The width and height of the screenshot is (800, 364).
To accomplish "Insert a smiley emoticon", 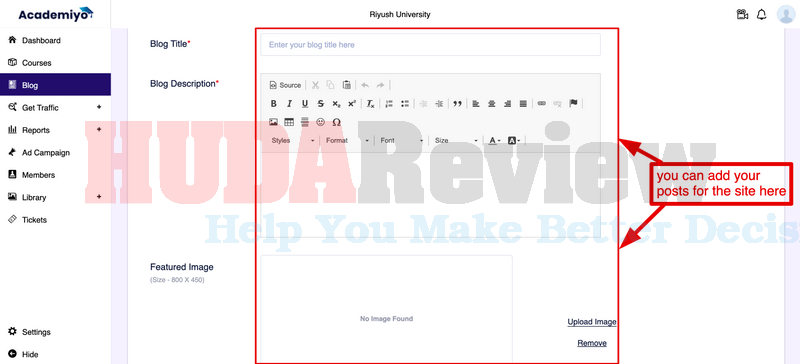I will (x=320, y=122).
